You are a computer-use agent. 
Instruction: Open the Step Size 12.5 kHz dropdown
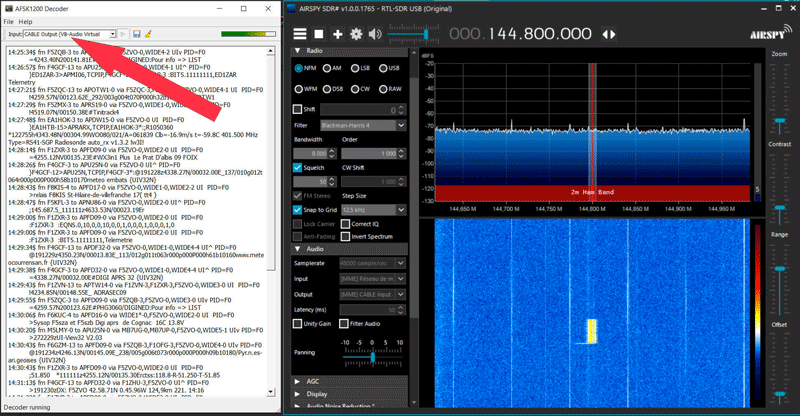pyautogui.click(x=373, y=210)
